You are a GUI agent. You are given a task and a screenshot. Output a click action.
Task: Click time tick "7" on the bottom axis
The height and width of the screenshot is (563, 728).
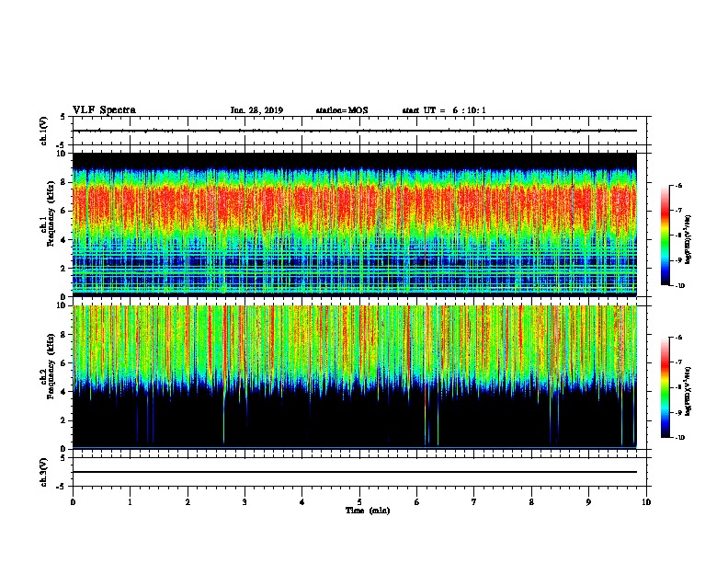click(x=474, y=502)
